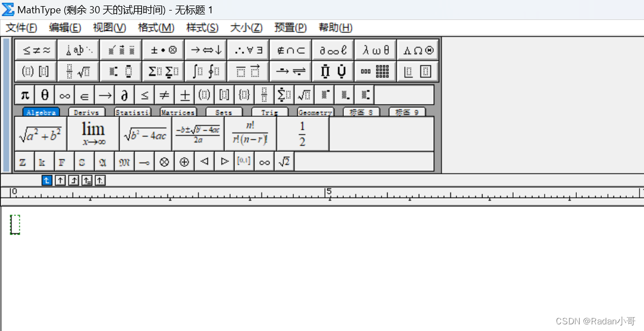Open the labeled arrow templates palette
The width and height of the screenshot is (644, 331).
[291, 72]
